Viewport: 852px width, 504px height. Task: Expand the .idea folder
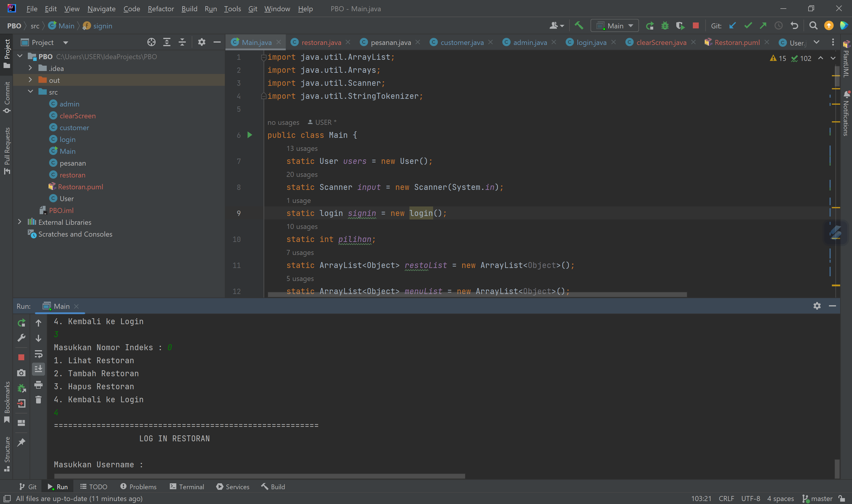30,68
